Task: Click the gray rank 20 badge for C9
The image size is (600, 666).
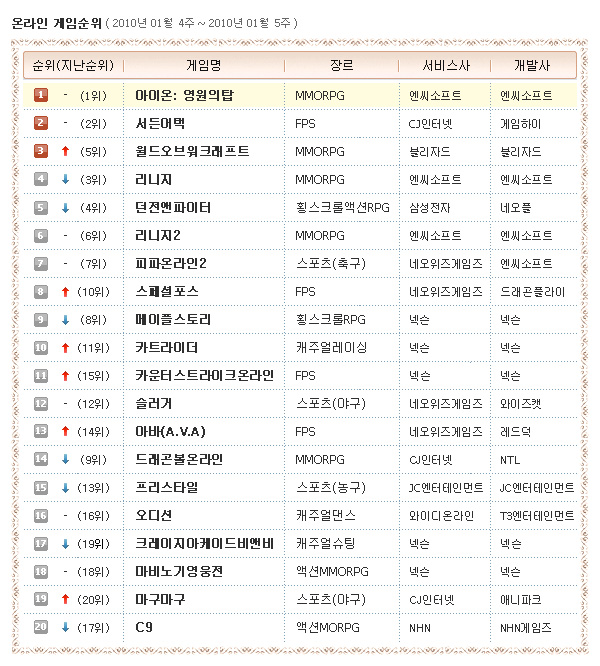Action: pos(41,627)
